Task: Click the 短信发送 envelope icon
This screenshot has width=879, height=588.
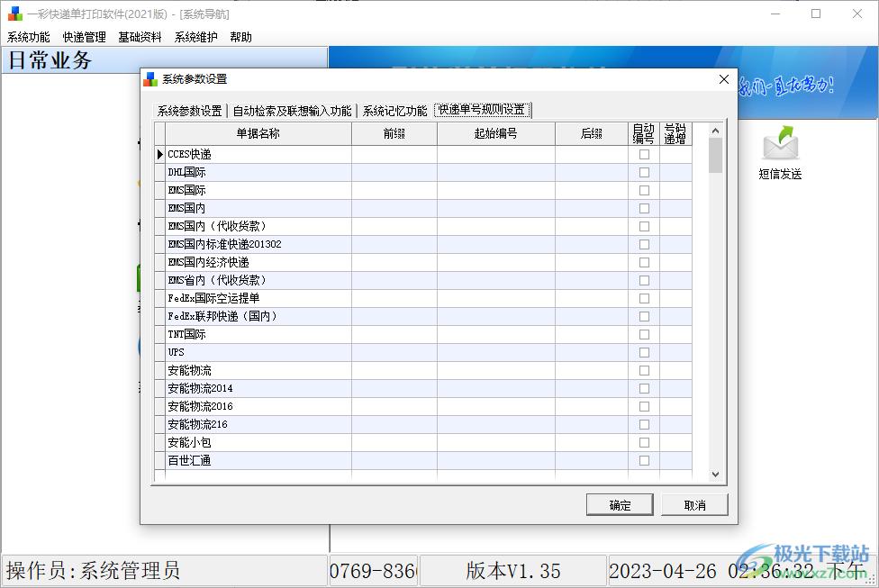Action: click(780, 144)
